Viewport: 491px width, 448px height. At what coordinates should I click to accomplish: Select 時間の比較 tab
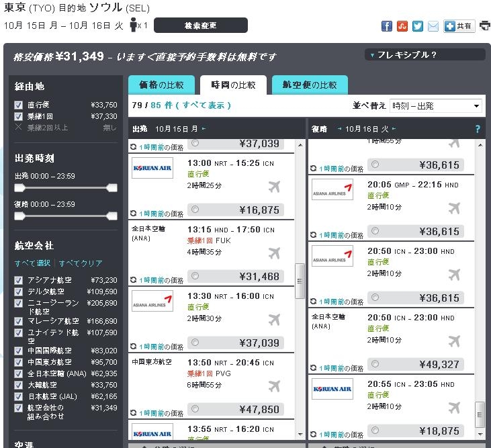click(x=233, y=85)
